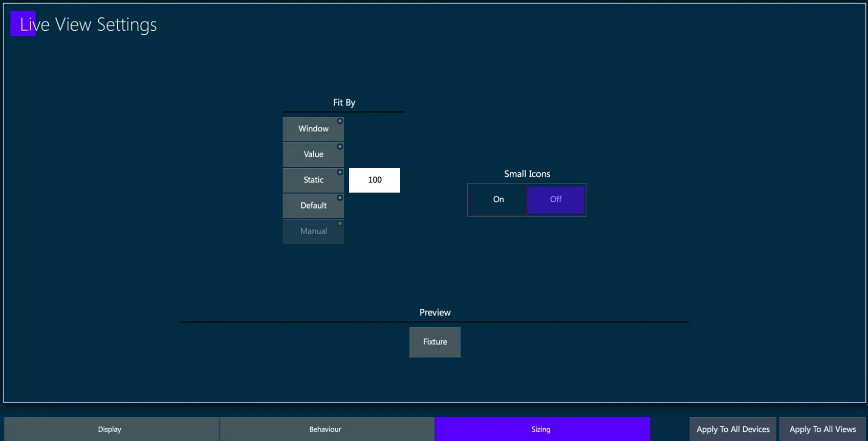Click the Small Icons label
Viewport: 868px width, 441px height.
(527, 174)
